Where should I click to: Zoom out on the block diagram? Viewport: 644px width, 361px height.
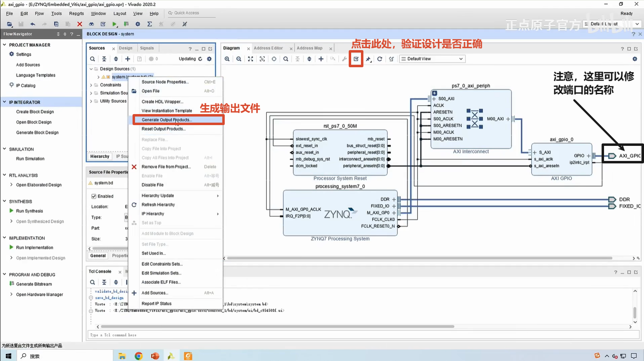tap(239, 59)
